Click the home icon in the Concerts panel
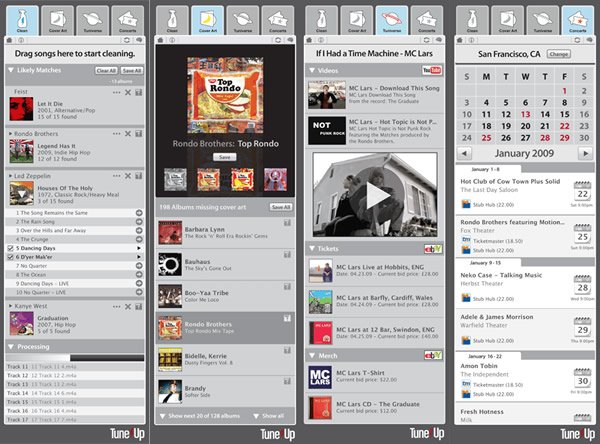Screen dimensions: 600x444 (x=460, y=40)
